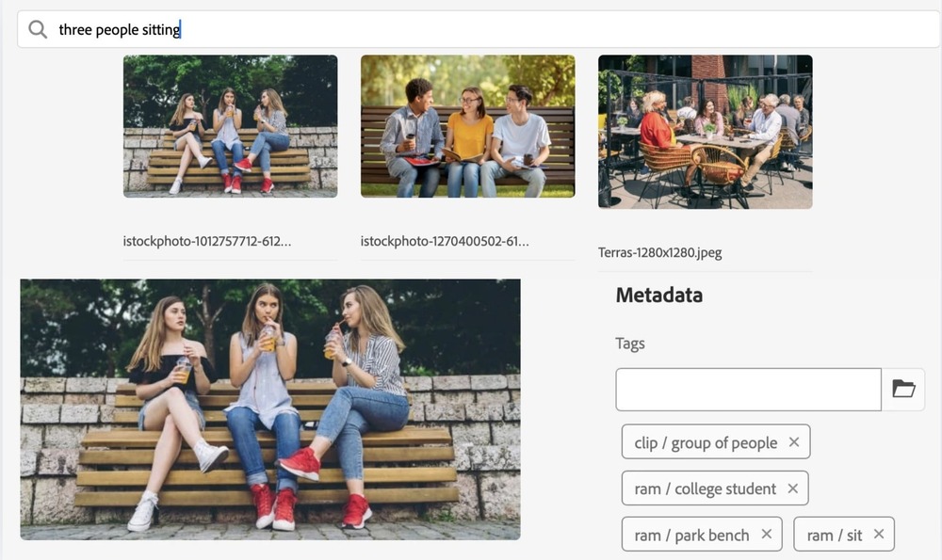Remove the 'ram / sit' tag

878,535
